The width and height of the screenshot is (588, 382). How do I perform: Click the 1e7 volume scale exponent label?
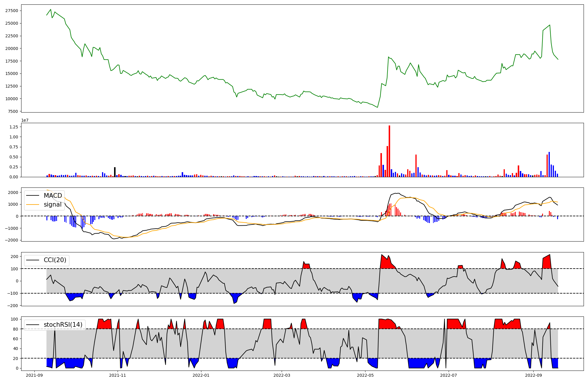[25, 120]
